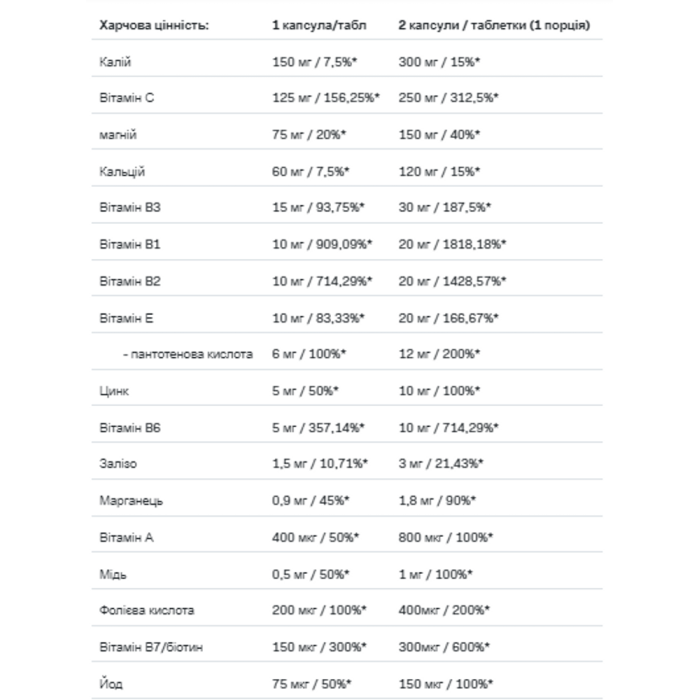Click the 'Вітамін C' row label
This screenshot has height=700, width=700.
pyautogui.click(x=126, y=98)
